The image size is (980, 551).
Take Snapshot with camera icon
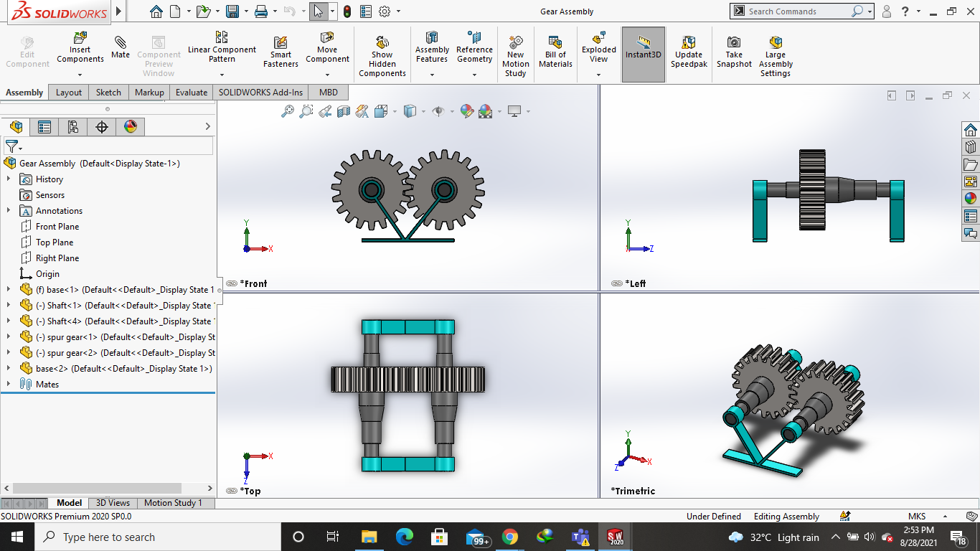[734, 52]
